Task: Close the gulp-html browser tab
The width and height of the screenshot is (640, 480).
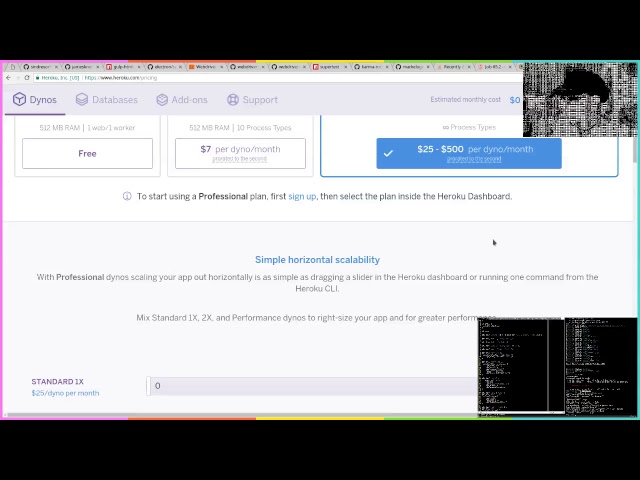Action: (139, 67)
